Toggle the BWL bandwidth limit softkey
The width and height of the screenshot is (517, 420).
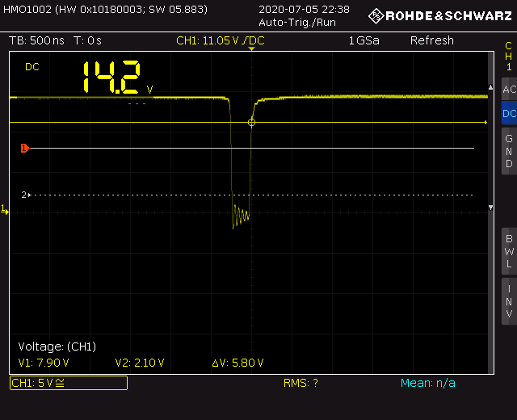508,251
